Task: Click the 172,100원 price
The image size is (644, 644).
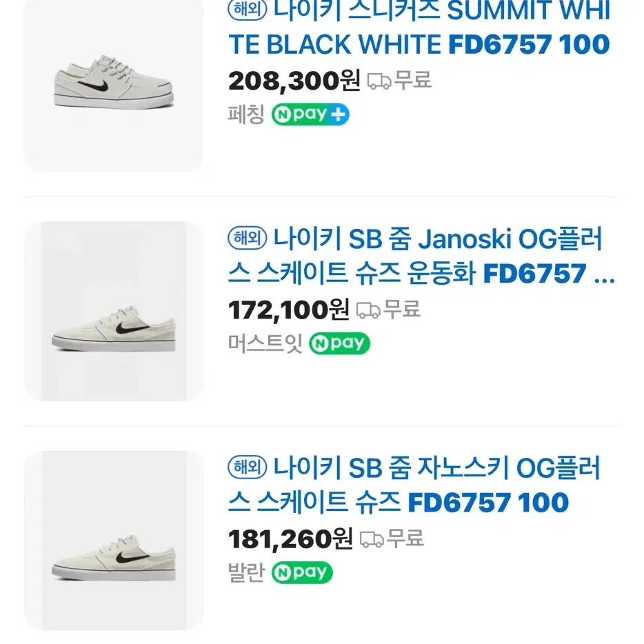Action: click(289, 310)
